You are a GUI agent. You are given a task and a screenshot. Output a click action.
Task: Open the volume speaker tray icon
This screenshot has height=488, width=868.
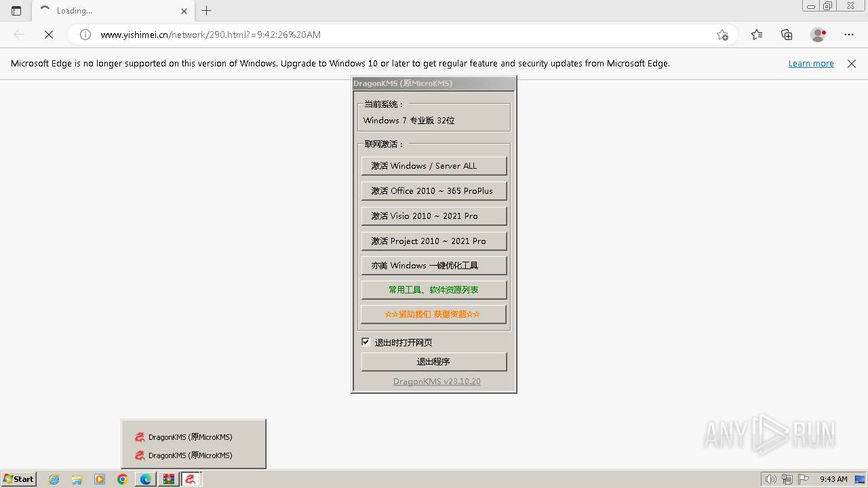[770, 479]
